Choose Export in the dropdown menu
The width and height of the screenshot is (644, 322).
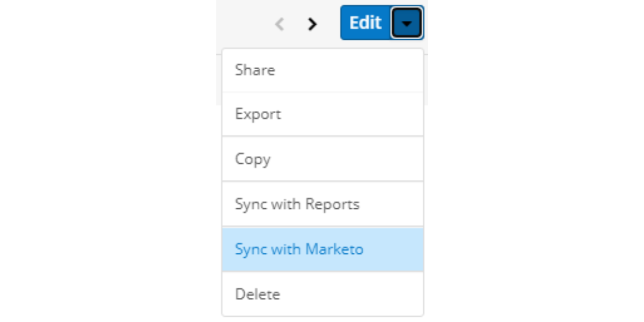pyautogui.click(x=323, y=114)
